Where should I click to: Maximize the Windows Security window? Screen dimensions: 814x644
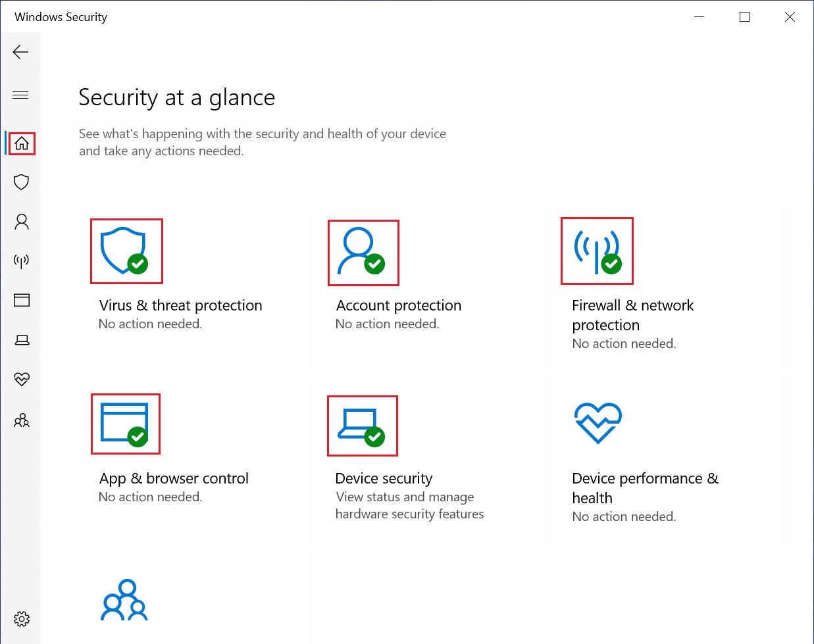744,16
